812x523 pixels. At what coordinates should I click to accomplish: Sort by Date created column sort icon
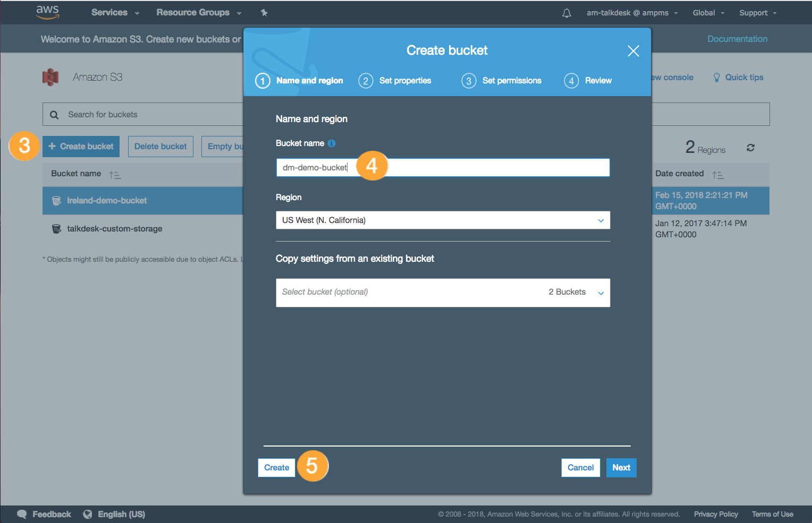pyautogui.click(x=718, y=175)
